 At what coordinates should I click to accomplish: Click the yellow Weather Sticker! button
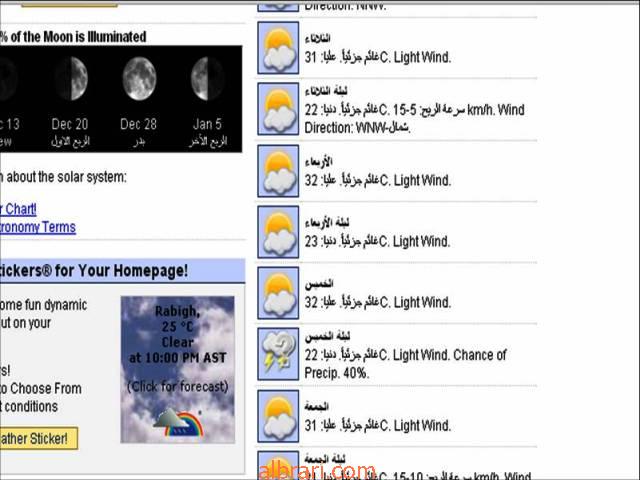pyautogui.click(x=38, y=438)
